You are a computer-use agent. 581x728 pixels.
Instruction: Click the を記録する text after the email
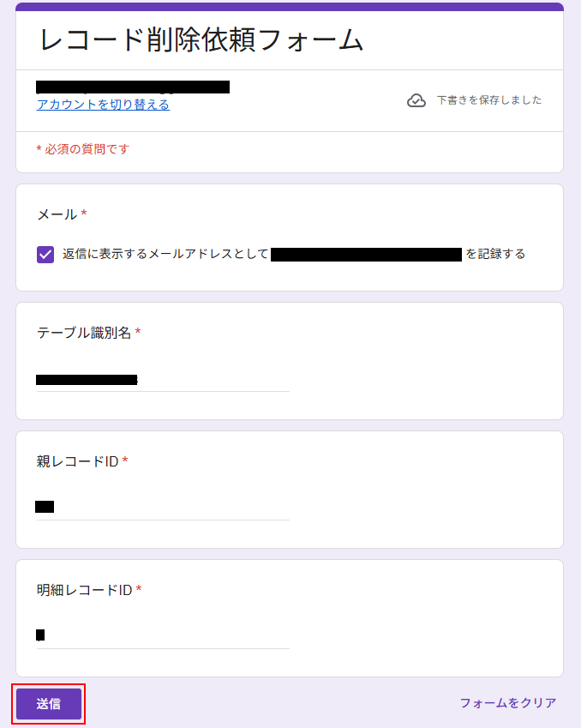click(x=495, y=255)
